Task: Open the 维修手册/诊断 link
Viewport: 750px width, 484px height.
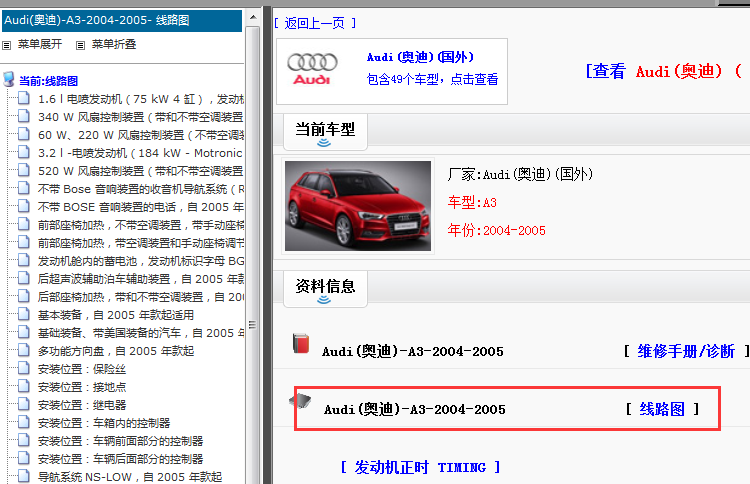Action: coord(685,352)
